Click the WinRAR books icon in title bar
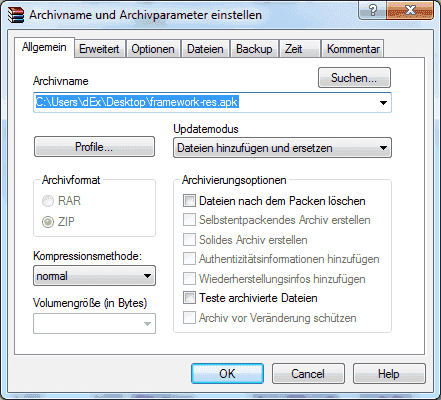The image size is (441, 400). click(16, 15)
